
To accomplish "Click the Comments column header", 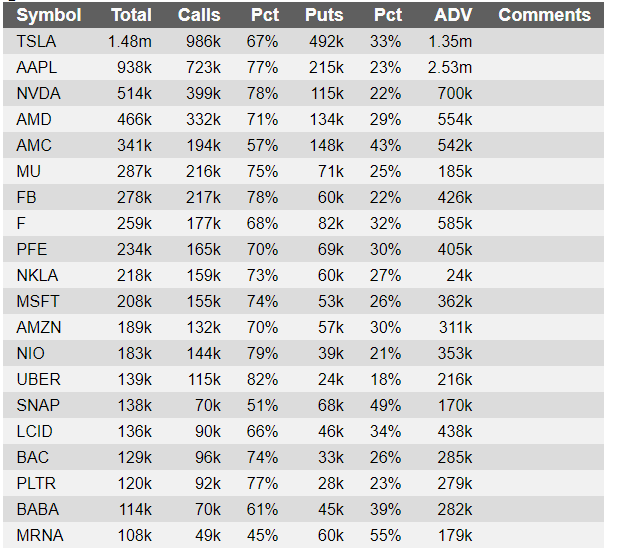I will click(544, 15).
